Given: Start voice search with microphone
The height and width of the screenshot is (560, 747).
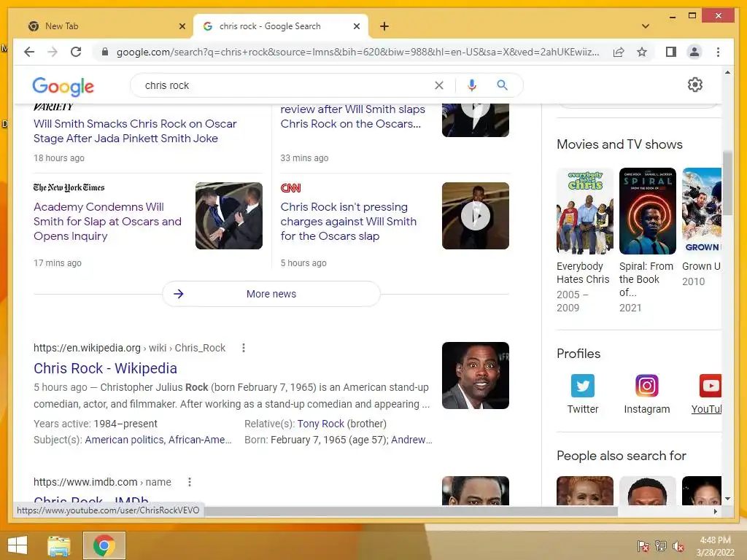Looking at the screenshot, I should pyautogui.click(x=472, y=85).
